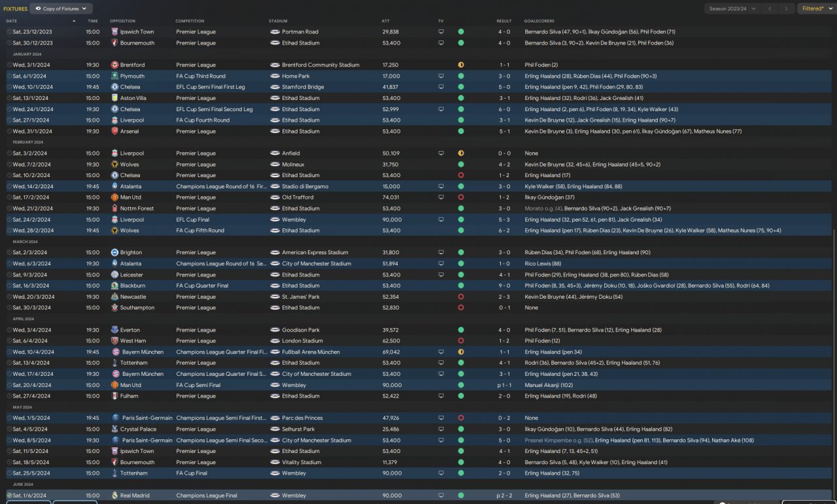
Task: Click the Aston Villa club badge
Action: click(x=114, y=98)
